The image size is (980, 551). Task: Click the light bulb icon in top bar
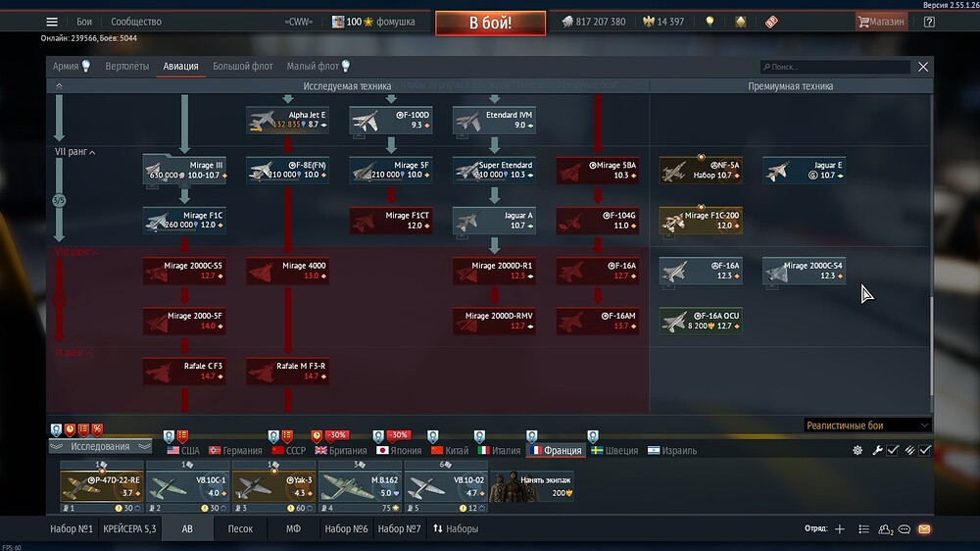[x=710, y=22]
